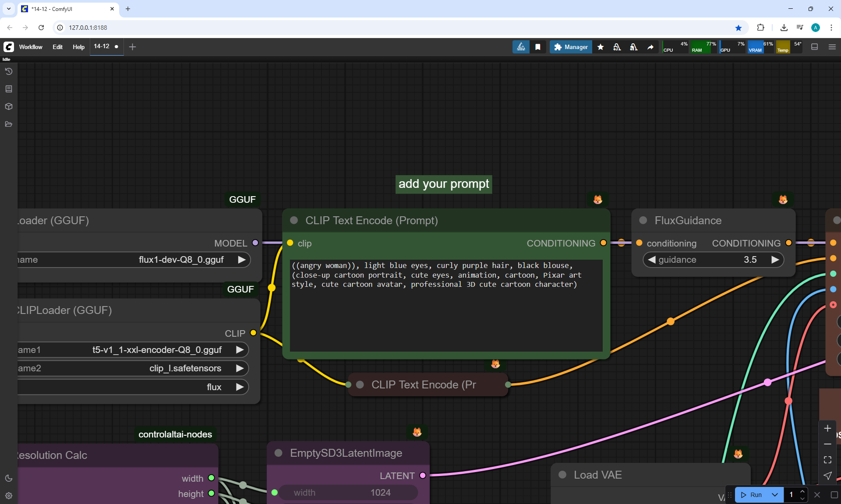Collapse the CLIP Text Encode (Prompt) node
Image resolution: width=841 pixels, height=504 pixels.
tap(294, 220)
